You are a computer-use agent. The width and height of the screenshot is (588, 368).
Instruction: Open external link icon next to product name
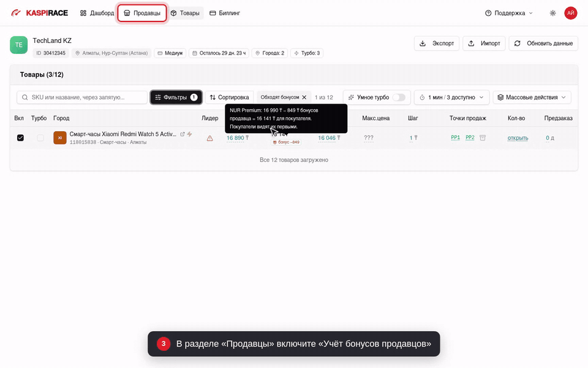coord(183,134)
